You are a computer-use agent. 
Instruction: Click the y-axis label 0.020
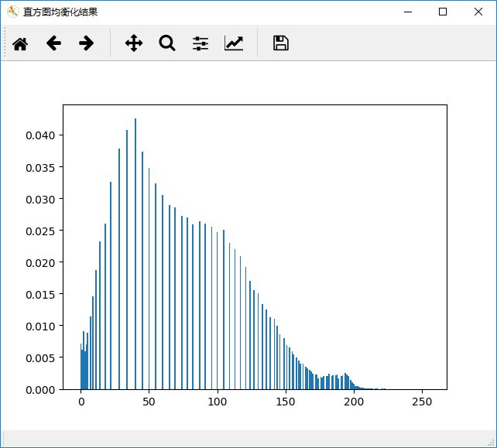(x=40, y=262)
